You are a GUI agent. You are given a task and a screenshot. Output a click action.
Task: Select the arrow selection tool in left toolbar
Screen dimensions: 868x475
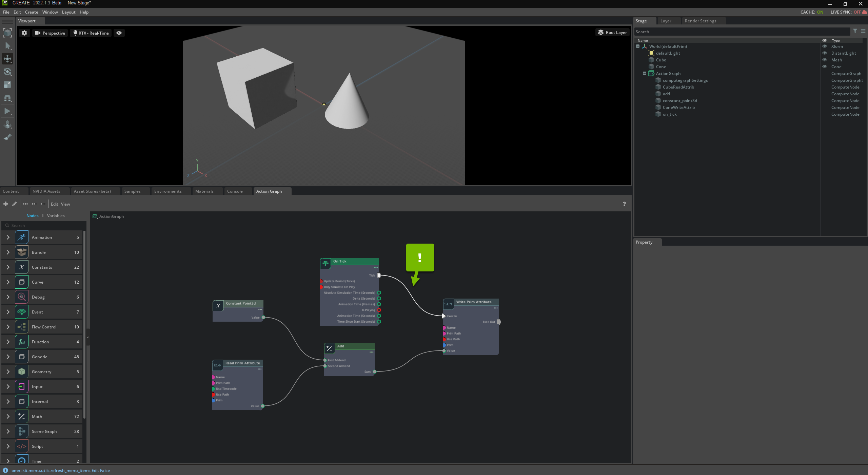[7, 46]
